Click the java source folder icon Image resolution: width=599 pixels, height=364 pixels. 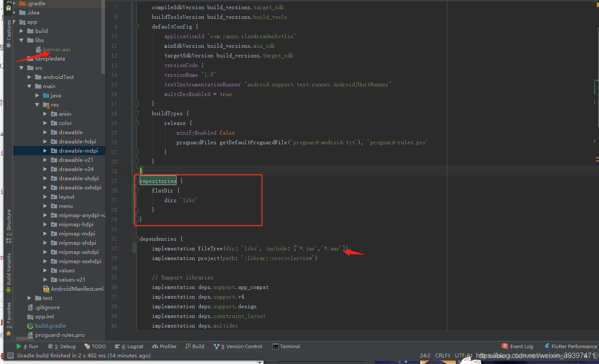(x=46, y=96)
